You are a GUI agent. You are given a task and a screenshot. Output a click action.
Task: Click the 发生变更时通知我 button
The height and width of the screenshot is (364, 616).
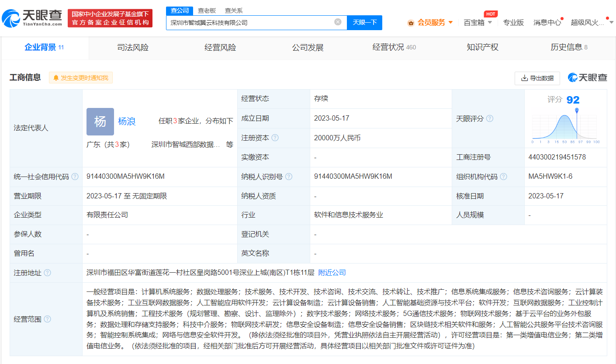coord(81,78)
